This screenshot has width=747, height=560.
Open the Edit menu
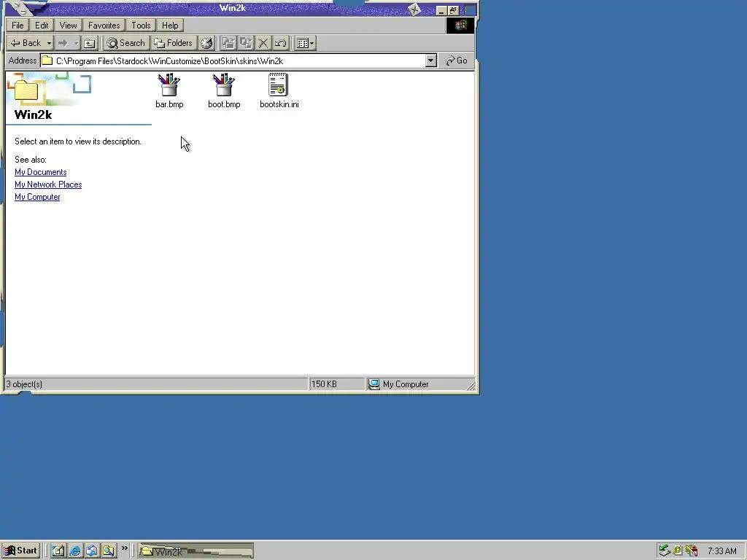pos(42,26)
